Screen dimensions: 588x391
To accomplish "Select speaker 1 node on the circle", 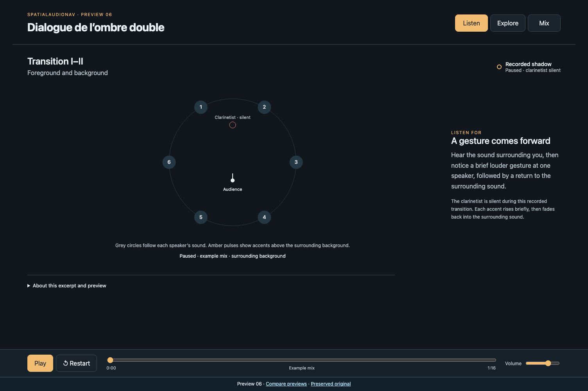I will [201, 107].
